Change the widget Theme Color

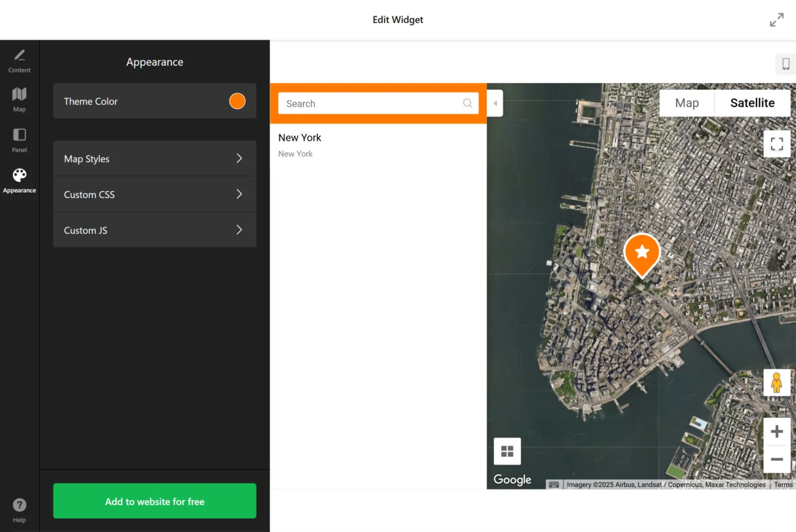tap(237, 101)
